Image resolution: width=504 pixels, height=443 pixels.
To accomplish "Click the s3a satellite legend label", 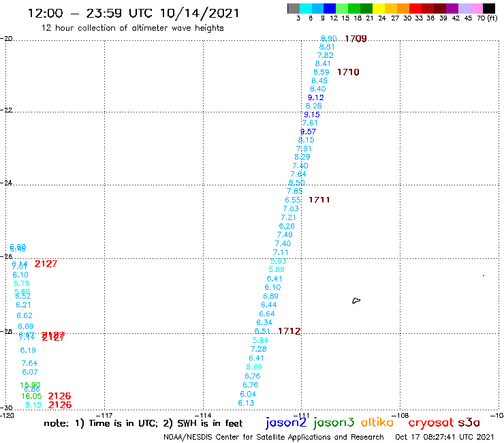I will 469,423.
